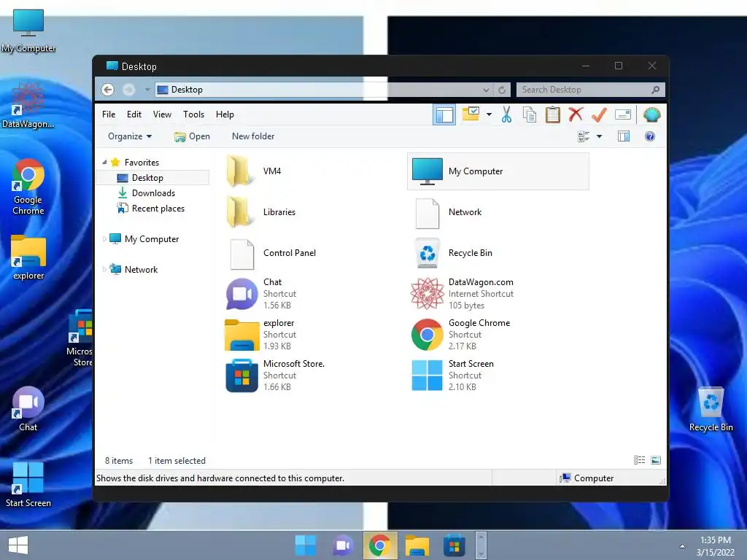747x560 pixels.
Task: Open the view options dropdown arrow
Action: pos(600,136)
